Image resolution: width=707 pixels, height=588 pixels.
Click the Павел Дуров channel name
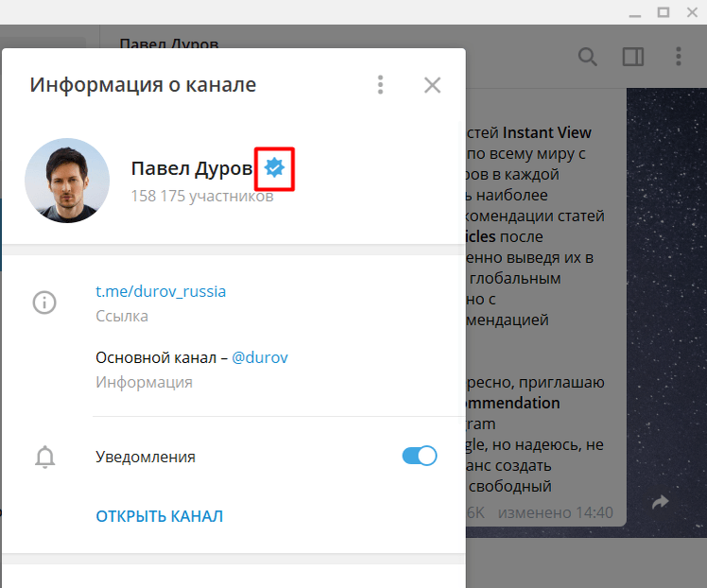tap(192, 168)
